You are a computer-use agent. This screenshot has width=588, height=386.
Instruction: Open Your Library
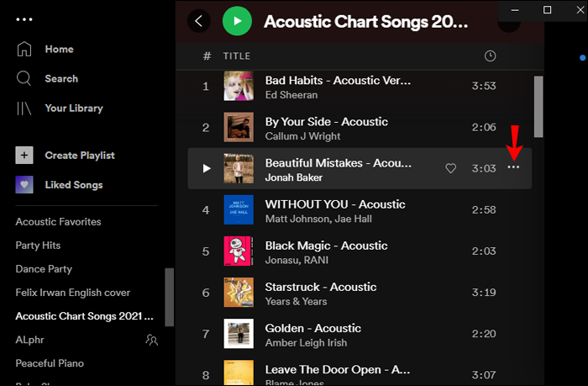[74, 108]
